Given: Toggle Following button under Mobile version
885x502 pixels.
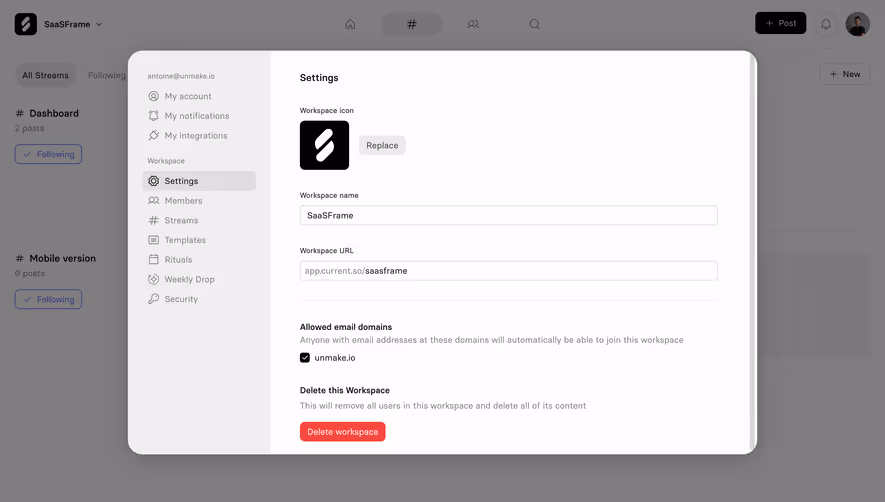Looking at the screenshot, I should click(49, 299).
